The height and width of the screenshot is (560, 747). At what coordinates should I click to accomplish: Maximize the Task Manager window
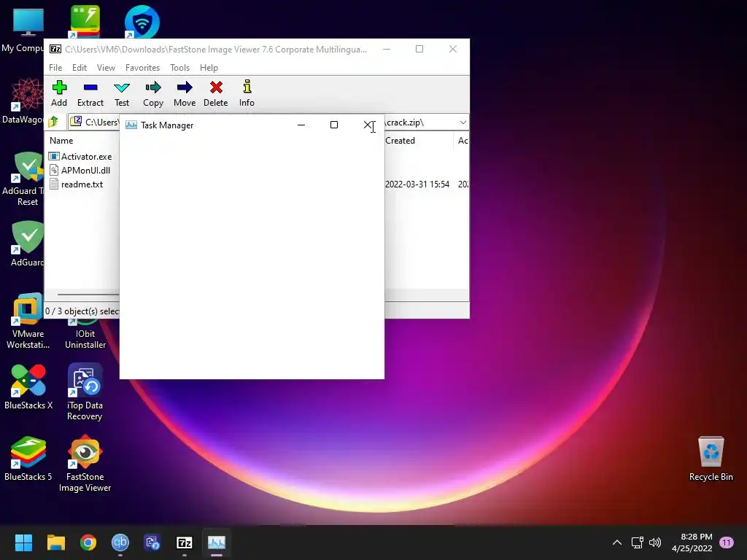click(334, 125)
